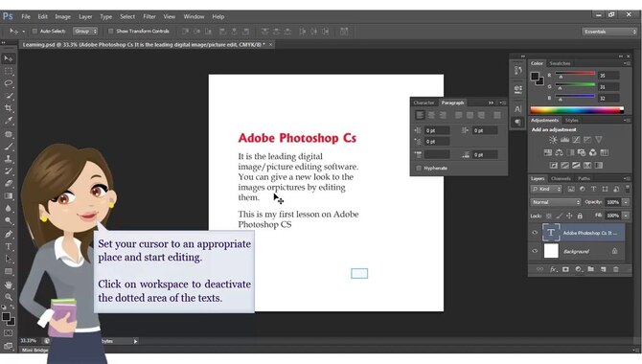The width and height of the screenshot is (642, 364).
Task: Switch to the Swatches tab
Action: click(x=560, y=63)
